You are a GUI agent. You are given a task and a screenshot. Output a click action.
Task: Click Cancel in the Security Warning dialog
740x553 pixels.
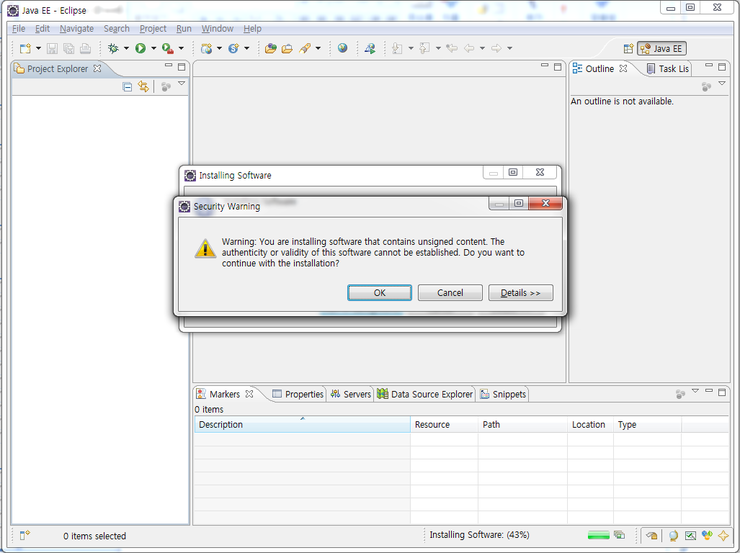[450, 293]
